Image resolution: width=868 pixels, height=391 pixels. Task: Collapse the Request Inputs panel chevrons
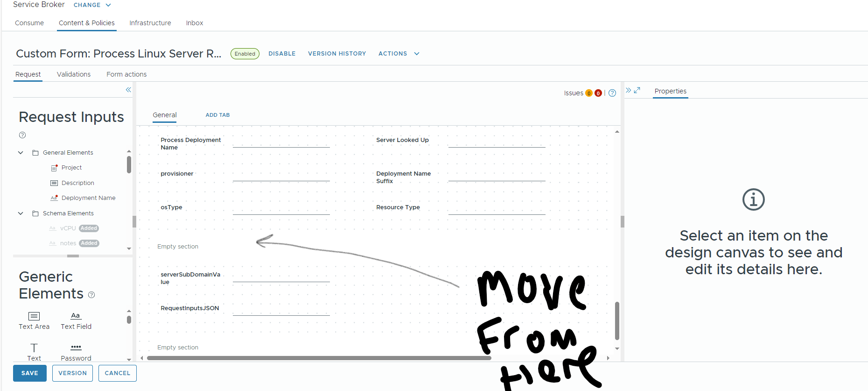point(128,90)
